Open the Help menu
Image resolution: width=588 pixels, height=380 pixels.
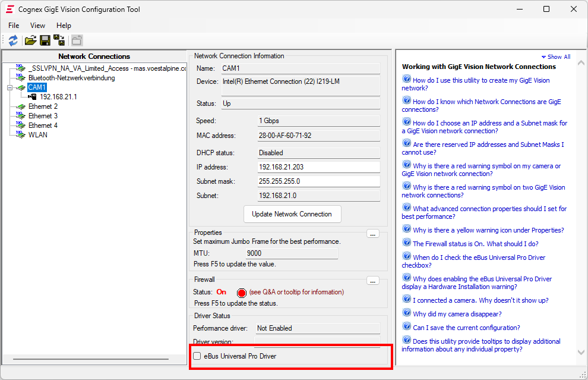click(x=64, y=26)
